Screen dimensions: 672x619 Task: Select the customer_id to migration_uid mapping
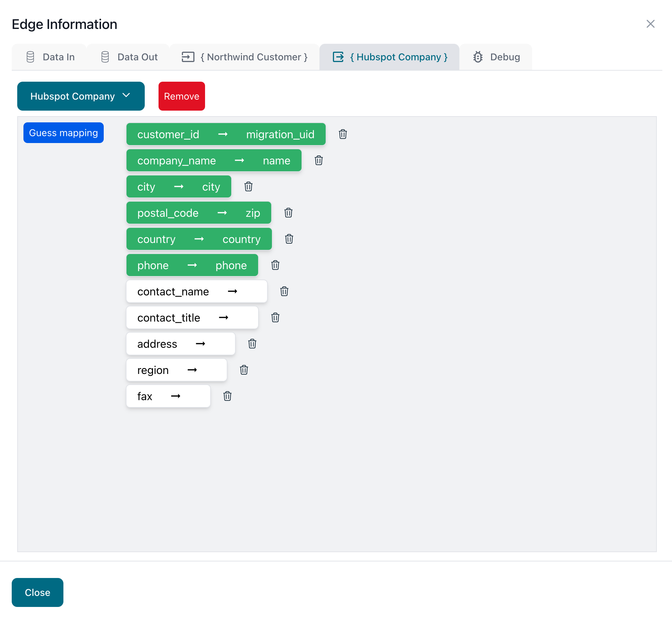[x=226, y=134]
